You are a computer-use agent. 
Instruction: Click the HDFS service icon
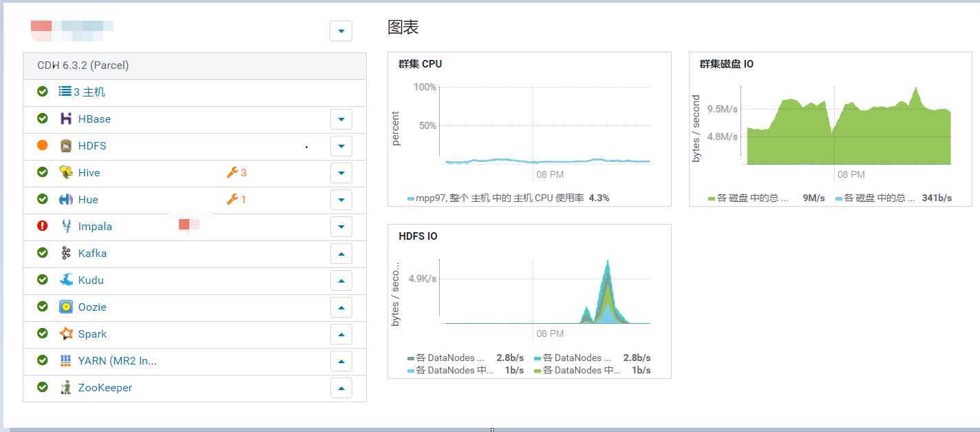(x=66, y=145)
